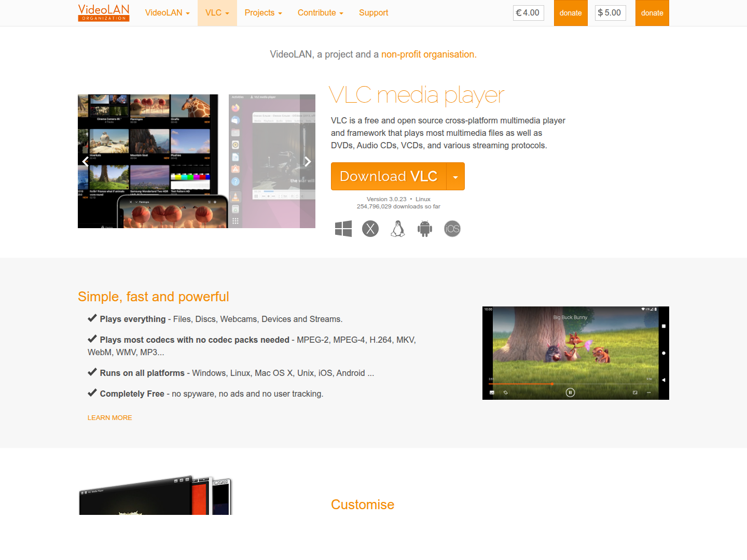Open the LEARN MORE link
747x560 pixels.
coord(110,417)
